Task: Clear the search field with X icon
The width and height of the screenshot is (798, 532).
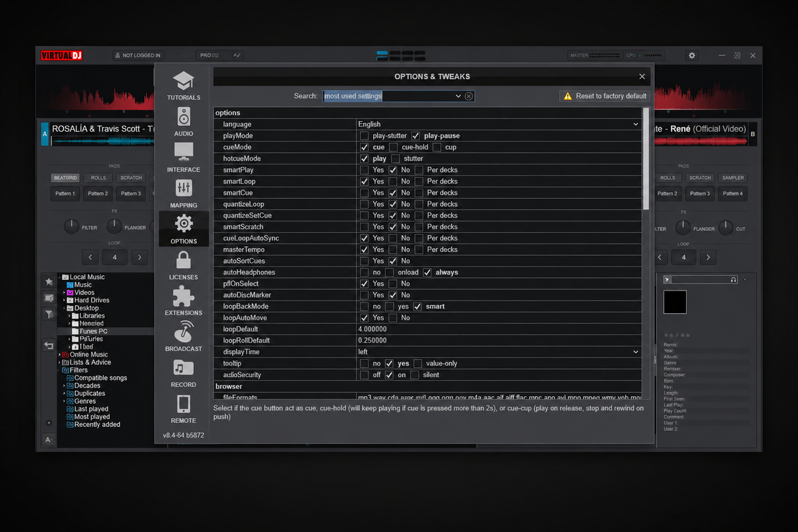Action: [x=469, y=96]
